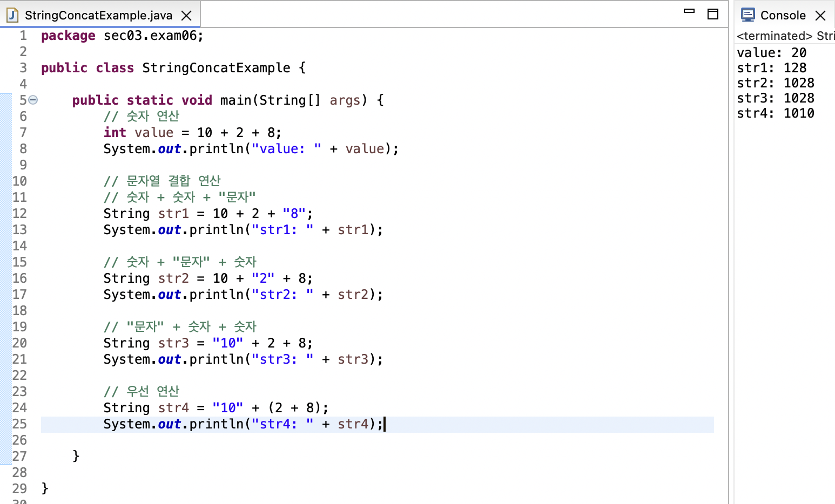Image resolution: width=835 pixels, height=504 pixels.
Task: Click line number 24 in the gutter
Action: (19, 408)
